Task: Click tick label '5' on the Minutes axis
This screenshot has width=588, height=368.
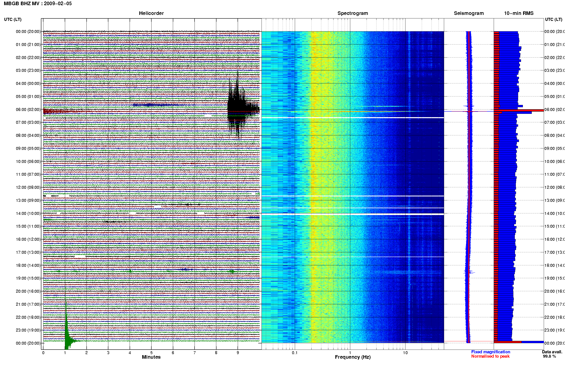Action: pos(151,353)
